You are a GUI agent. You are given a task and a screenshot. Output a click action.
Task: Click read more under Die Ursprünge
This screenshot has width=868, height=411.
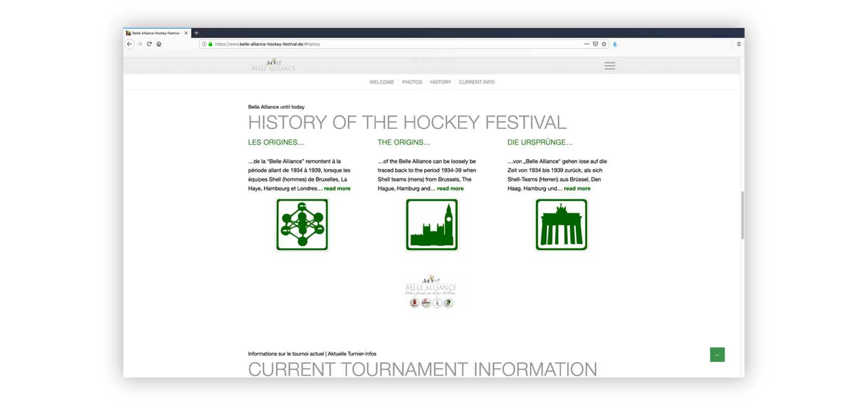click(577, 188)
